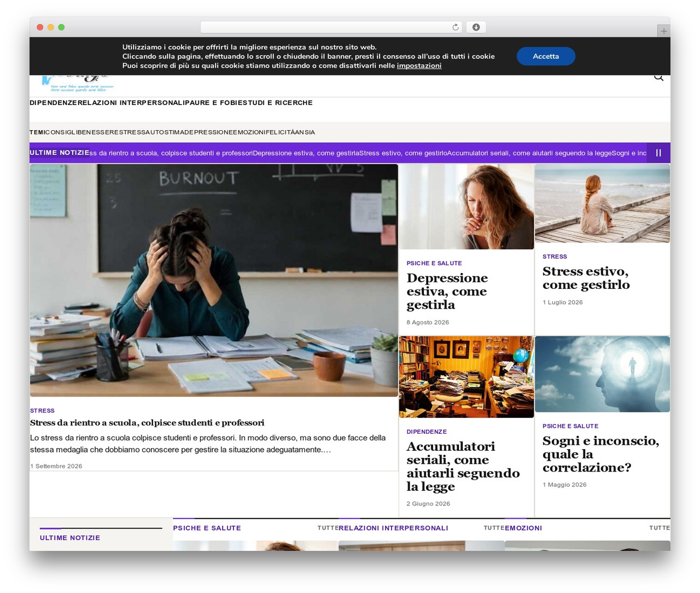Open the cookie impostazioni link
This screenshot has width=700, height=593.
[419, 66]
